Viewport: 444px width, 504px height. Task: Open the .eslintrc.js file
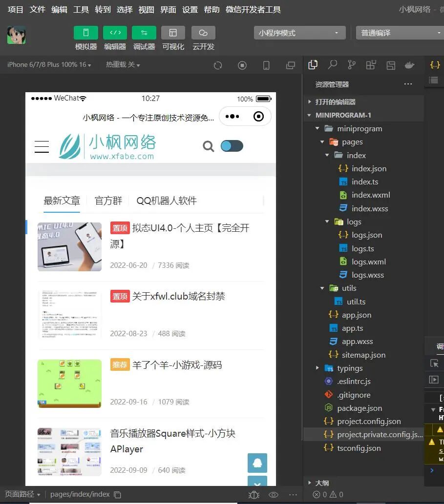(363, 382)
